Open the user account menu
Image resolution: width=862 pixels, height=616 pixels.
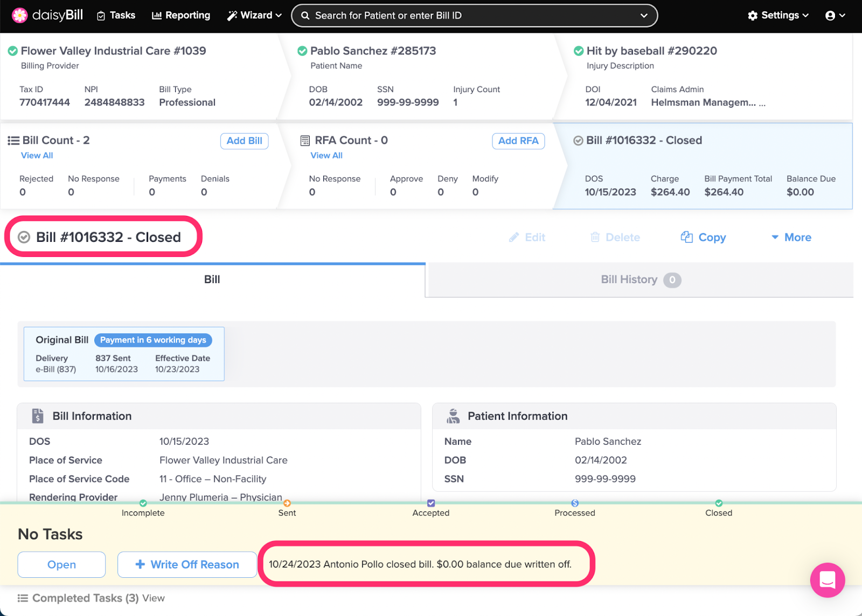click(835, 16)
